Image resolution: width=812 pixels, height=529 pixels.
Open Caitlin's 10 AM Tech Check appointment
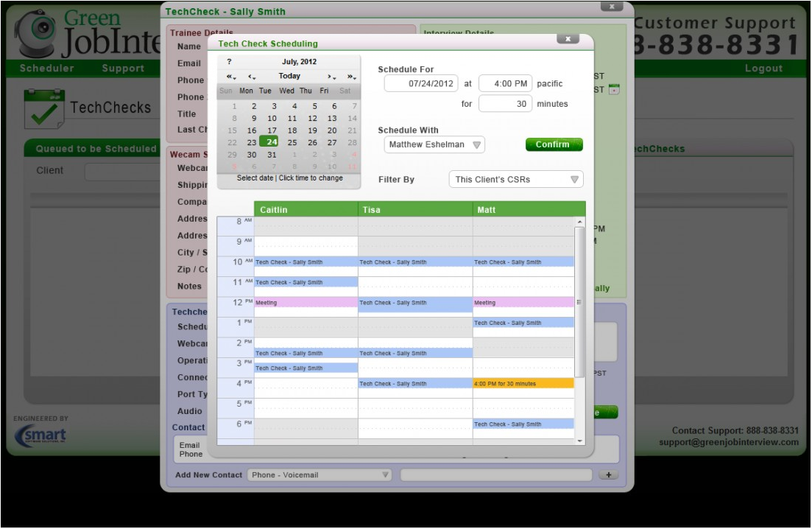(x=306, y=262)
